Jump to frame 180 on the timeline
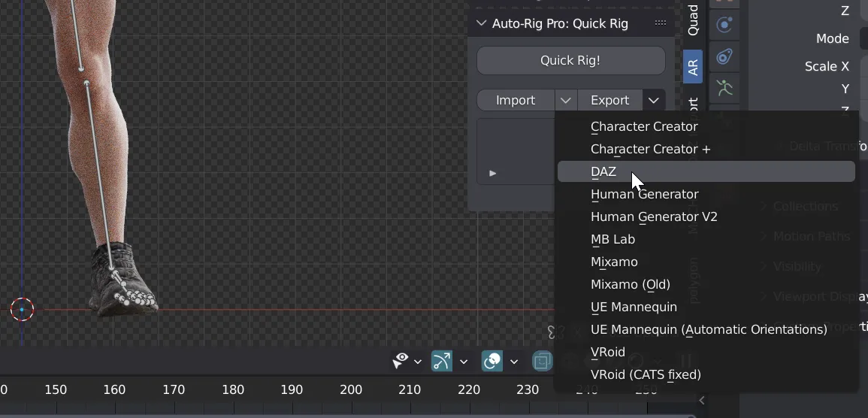This screenshot has height=418, width=868. click(233, 389)
